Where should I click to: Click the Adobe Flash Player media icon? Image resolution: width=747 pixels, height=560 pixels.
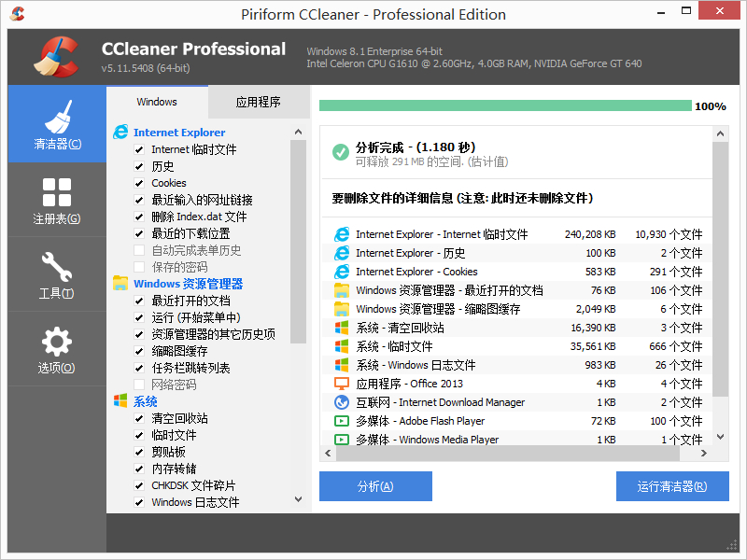coord(342,421)
